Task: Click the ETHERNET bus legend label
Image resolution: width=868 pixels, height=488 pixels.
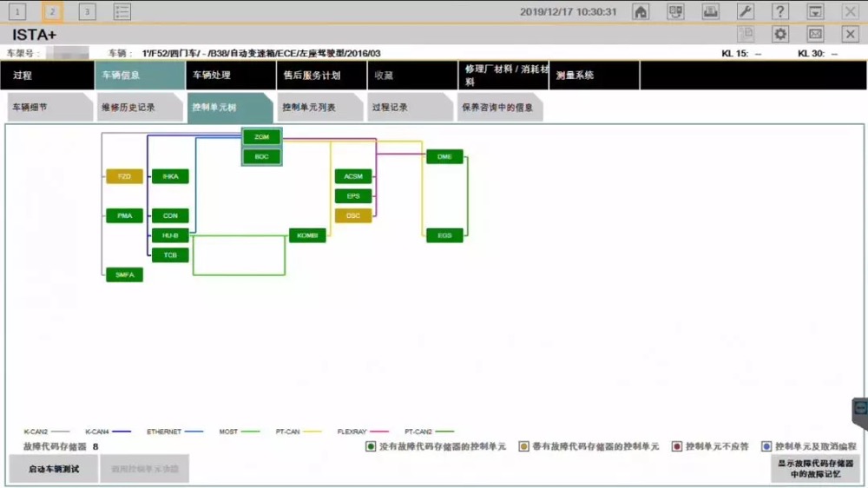Action: [x=164, y=432]
